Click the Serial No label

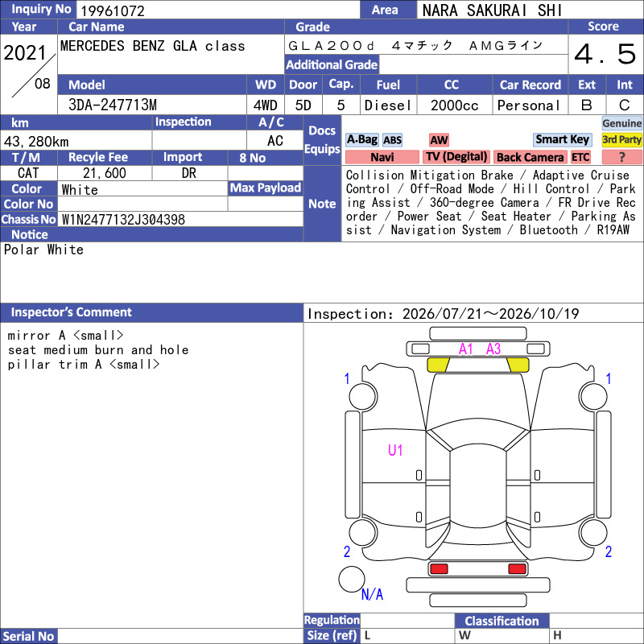coord(28,636)
